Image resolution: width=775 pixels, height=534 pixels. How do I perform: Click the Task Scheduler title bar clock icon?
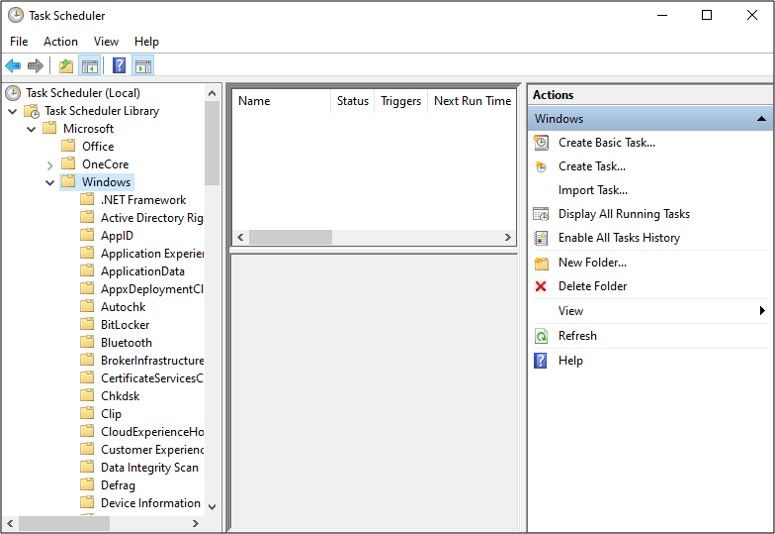pyautogui.click(x=16, y=15)
